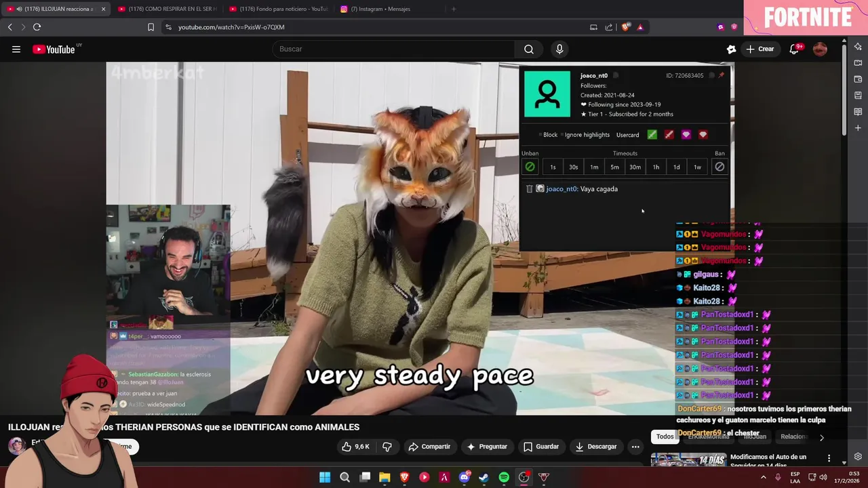Image resolution: width=868 pixels, height=488 pixels.
Task: Open the YouTube guide hamburger menu
Action: click(x=16, y=49)
